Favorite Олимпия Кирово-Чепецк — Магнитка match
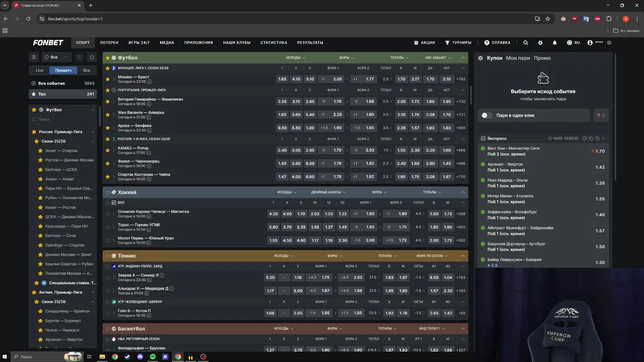The height and width of the screenshot is (362, 644). click(x=107, y=214)
